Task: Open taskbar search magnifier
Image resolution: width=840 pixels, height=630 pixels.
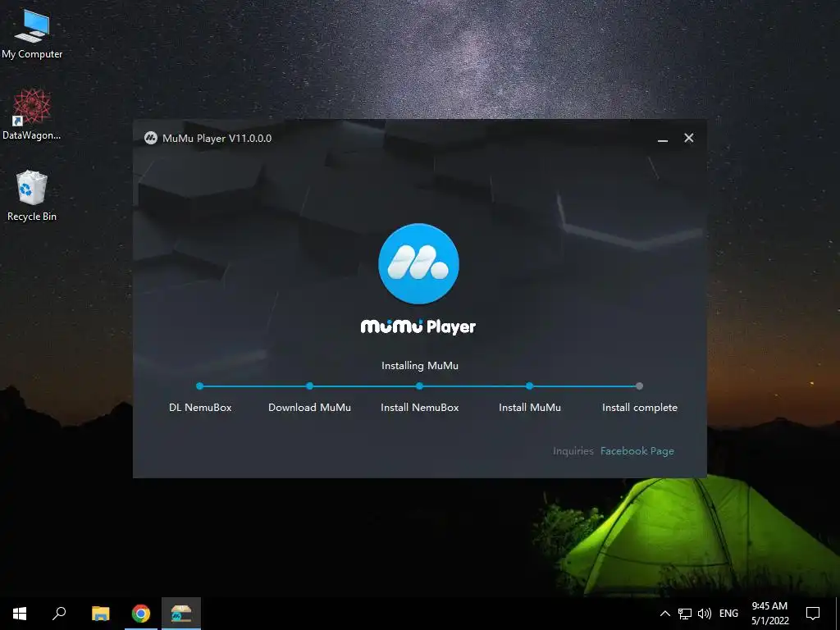Action: 59,614
